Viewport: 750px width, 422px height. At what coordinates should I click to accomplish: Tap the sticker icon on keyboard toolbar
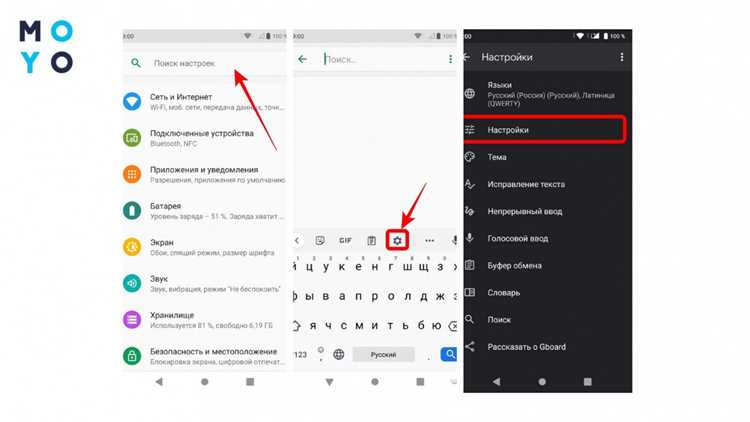[320, 241]
